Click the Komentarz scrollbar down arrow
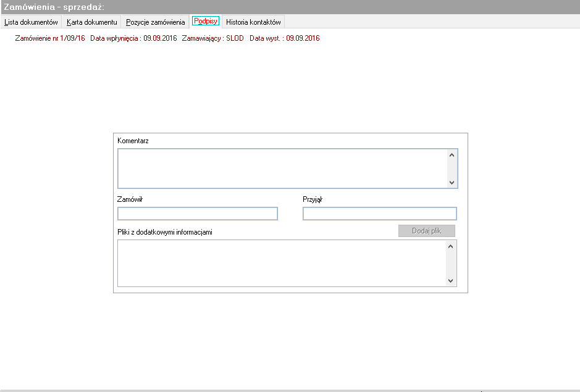This screenshot has height=392, width=580. click(452, 182)
